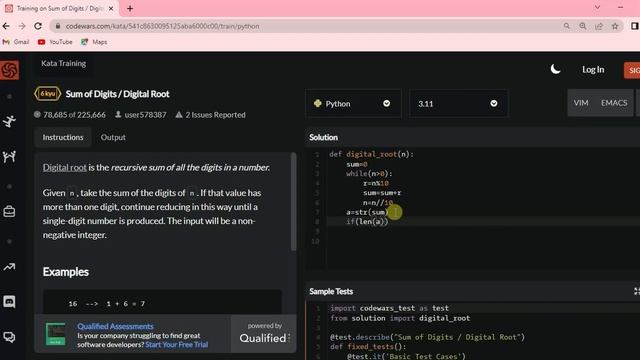Enable VIM editor mode
The width and height of the screenshot is (640, 360).
pyautogui.click(x=581, y=103)
